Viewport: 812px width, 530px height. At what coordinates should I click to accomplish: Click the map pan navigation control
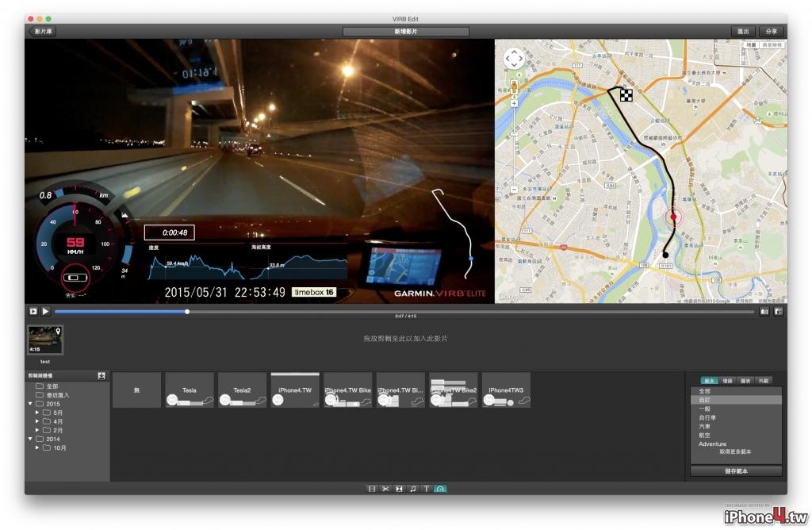coord(514,59)
